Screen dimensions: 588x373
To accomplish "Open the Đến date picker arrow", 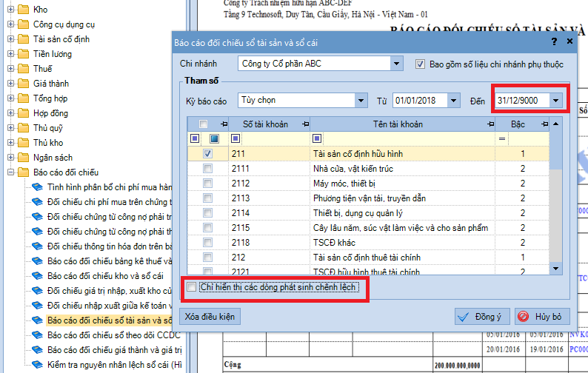I will tap(555, 101).
